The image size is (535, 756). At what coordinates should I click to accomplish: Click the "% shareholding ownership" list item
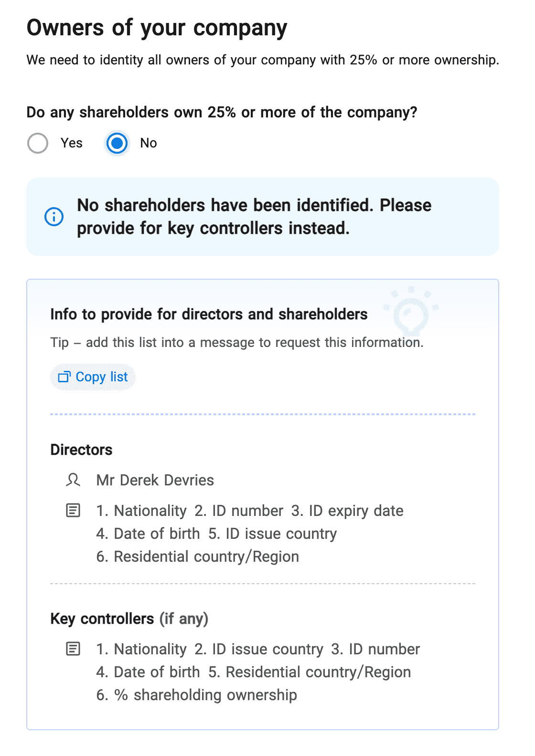tap(205, 695)
